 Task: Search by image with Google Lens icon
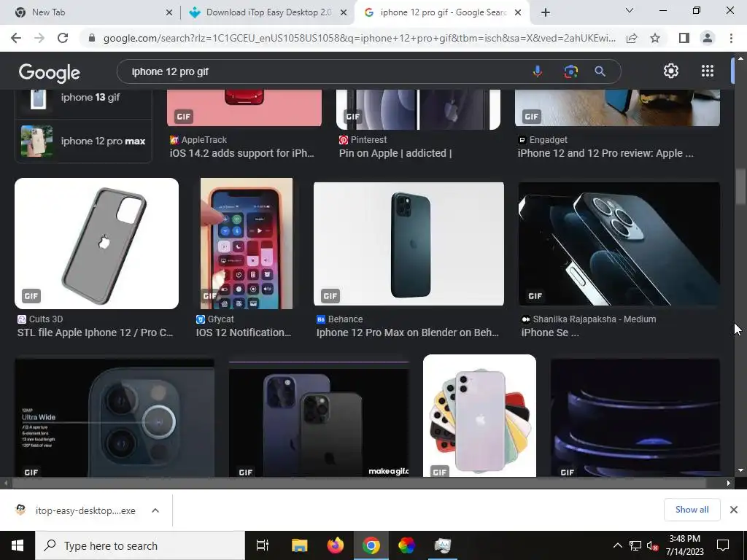pos(570,71)
